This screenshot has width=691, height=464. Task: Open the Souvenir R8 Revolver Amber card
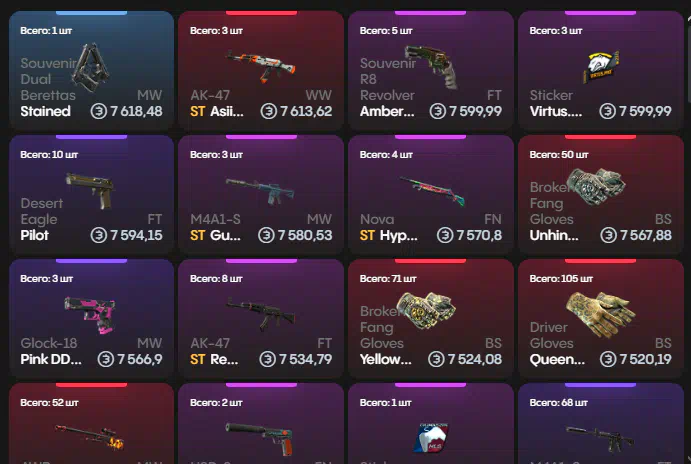tap(431, 71)
